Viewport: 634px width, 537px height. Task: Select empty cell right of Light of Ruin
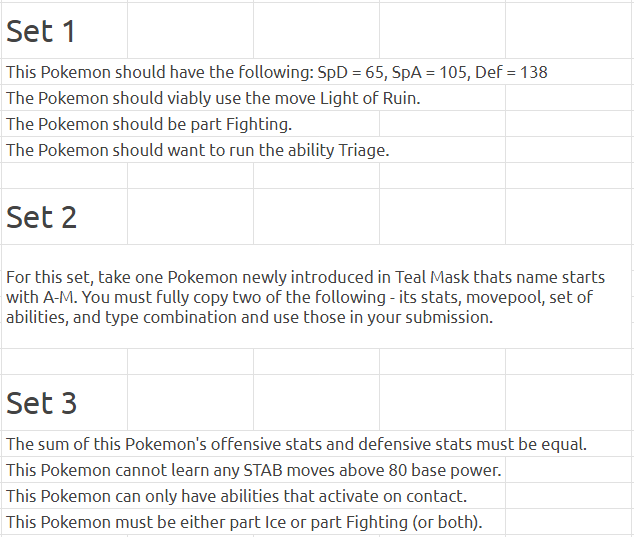(569, 98)
